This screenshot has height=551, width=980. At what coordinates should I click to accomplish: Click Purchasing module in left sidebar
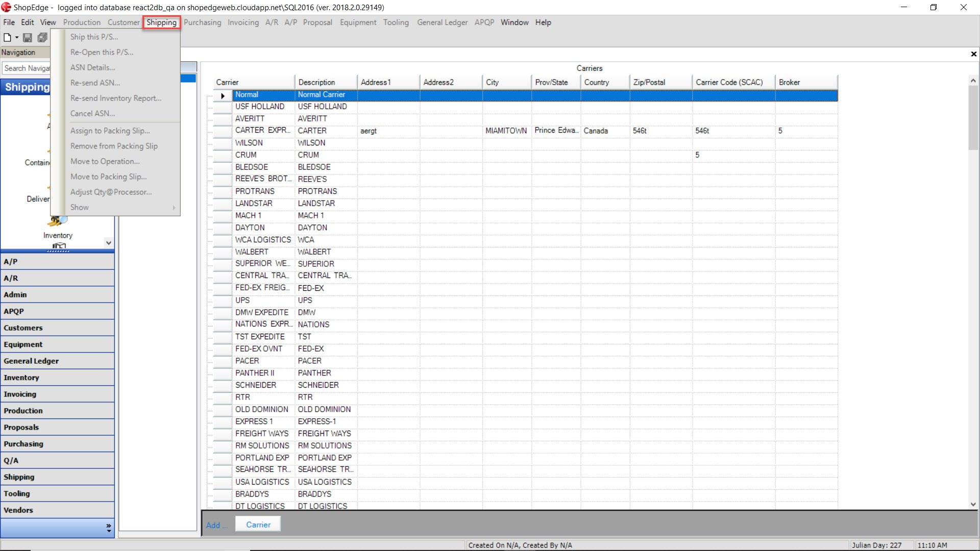pyautogui.click(x=57, y=443)
